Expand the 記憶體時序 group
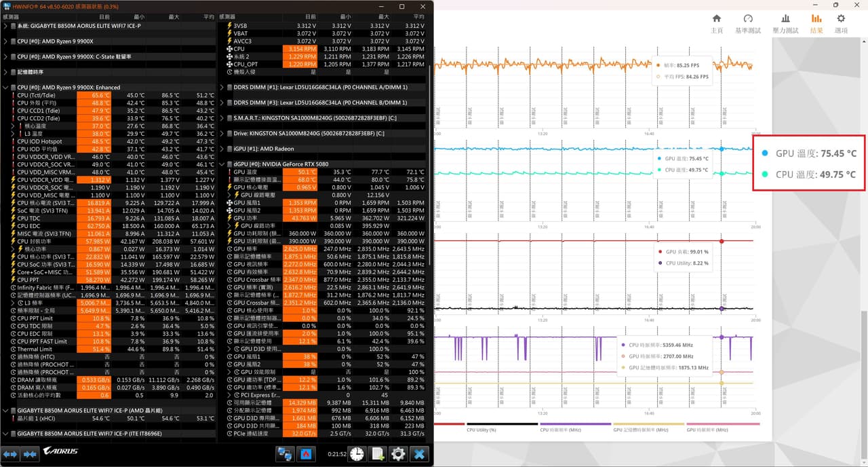868x467 pixels. coord(5,72)
